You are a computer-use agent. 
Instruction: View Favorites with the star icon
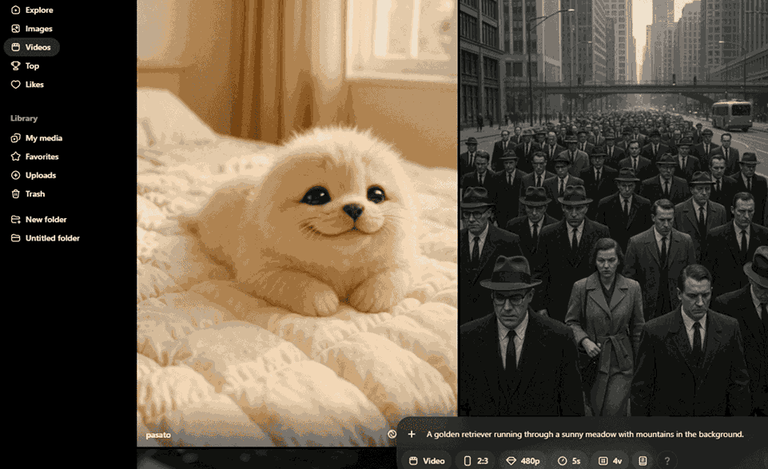pyautogui.click(x=35, y=157)
